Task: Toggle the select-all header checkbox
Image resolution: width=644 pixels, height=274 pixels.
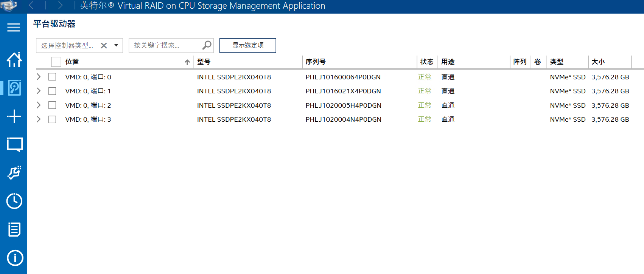Action: tap(56, 62)
